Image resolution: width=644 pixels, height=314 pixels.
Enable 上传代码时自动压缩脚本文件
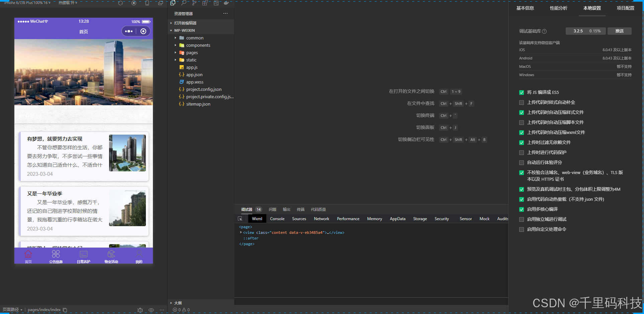coord(522,123)
